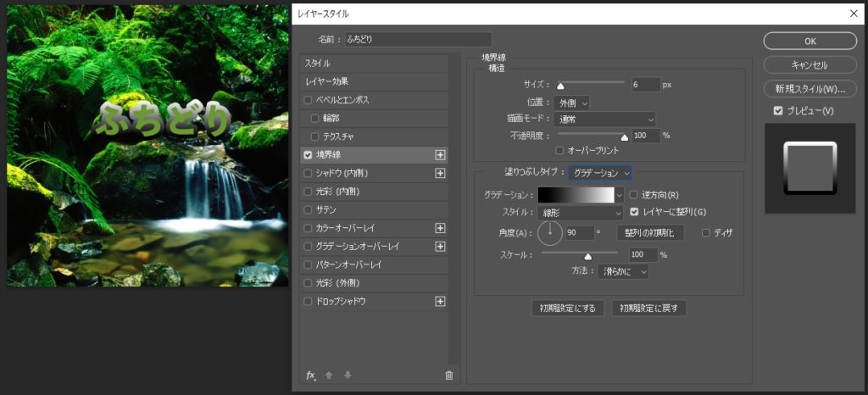Open the fx effects menu icon
Screen dimensions: 868x395
[x=310, y=375]
